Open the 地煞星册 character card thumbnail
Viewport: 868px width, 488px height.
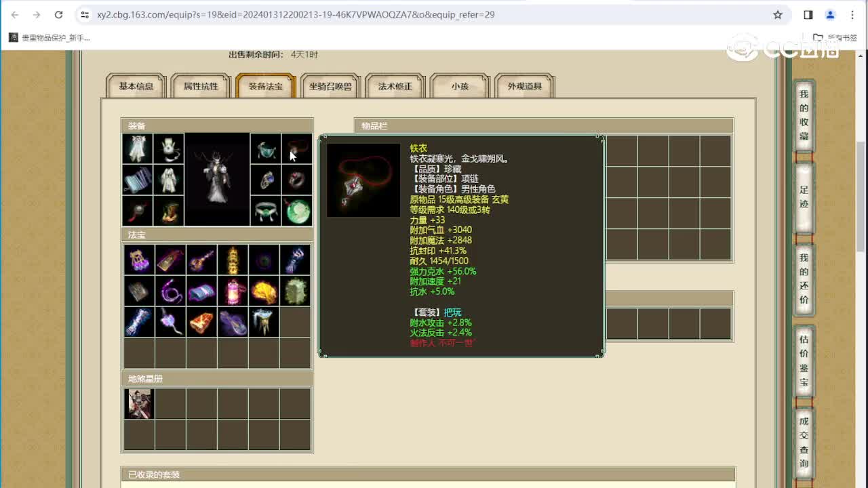139,403
